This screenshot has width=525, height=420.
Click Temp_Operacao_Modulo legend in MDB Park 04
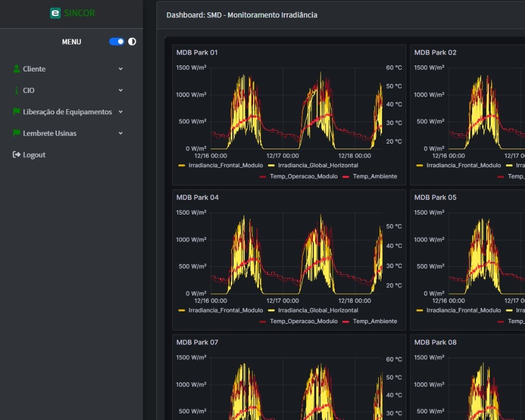click(x=303, y=321)
